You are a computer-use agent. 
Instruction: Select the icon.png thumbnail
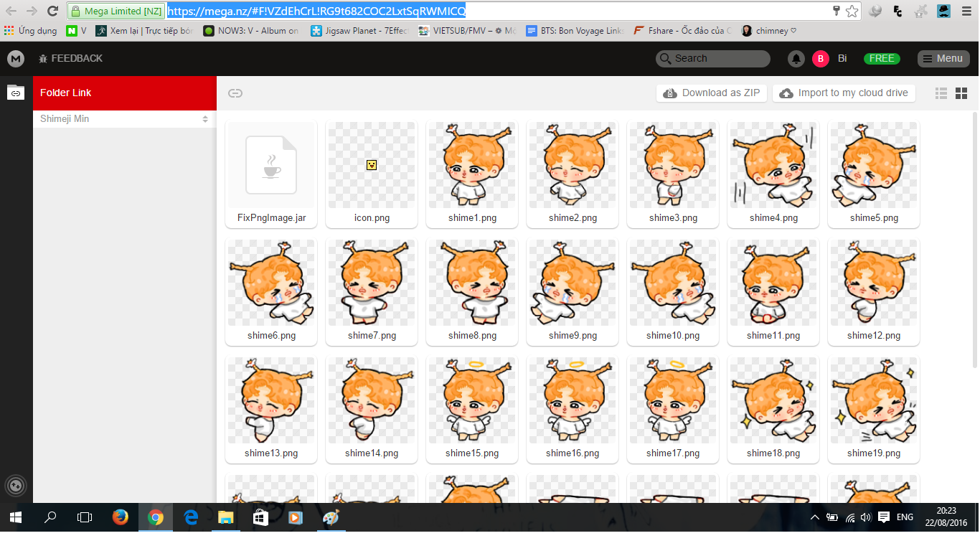click(x=372, y=174)
